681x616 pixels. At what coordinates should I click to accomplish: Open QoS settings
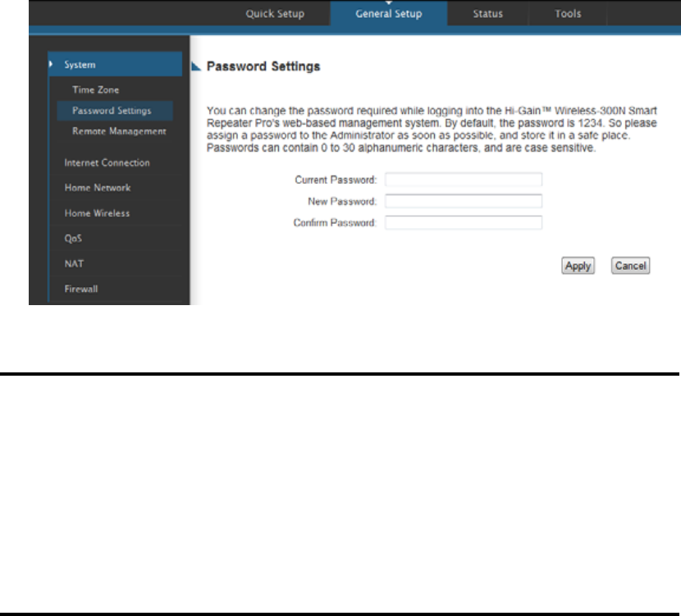pyautogui.click(x=73, y=239)
